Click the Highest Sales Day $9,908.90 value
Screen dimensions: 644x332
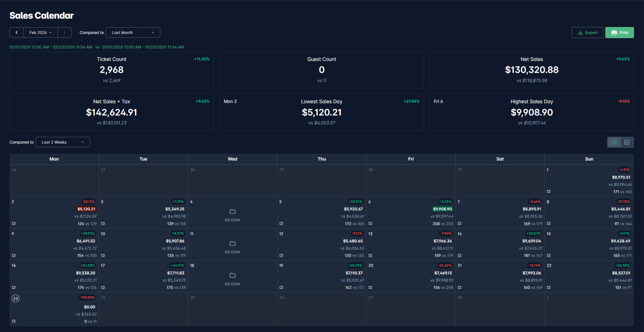[531, 112]
